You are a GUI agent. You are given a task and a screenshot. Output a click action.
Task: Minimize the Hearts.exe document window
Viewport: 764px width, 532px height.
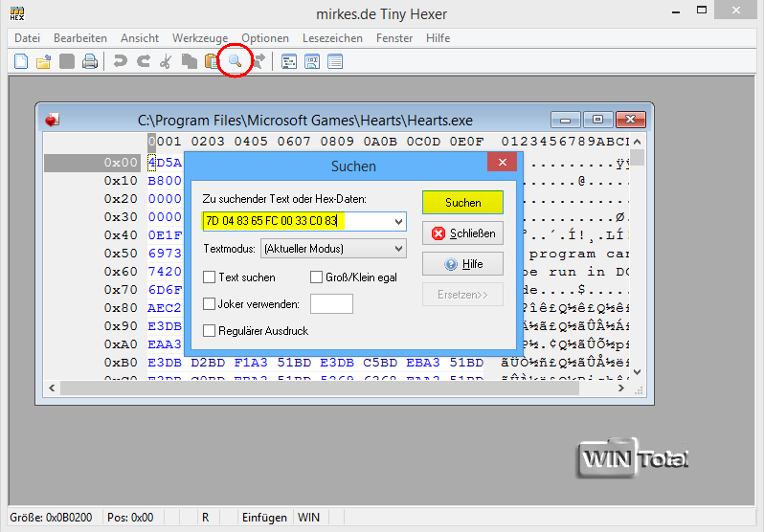[565, 120]
